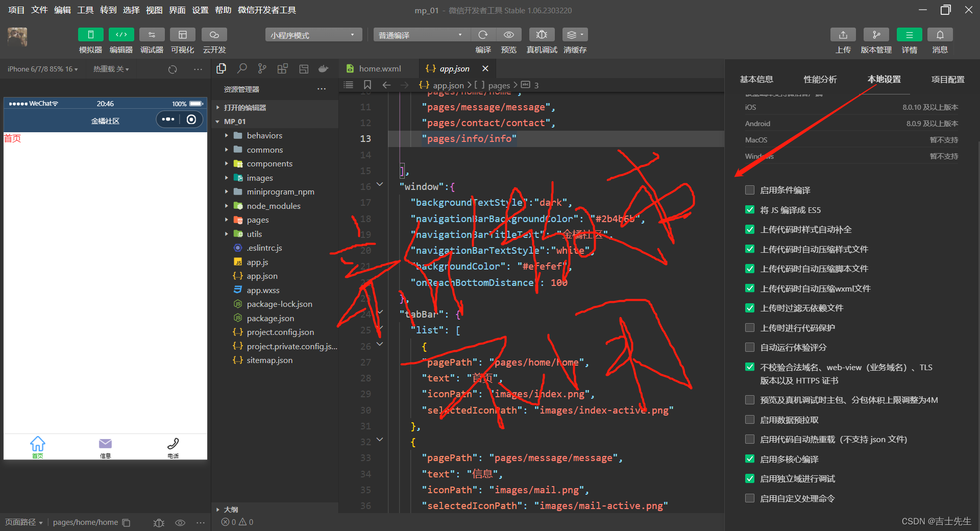
Task: Open the 普通编译 compile mode dropdown
Action: click(x=421, y=35)
